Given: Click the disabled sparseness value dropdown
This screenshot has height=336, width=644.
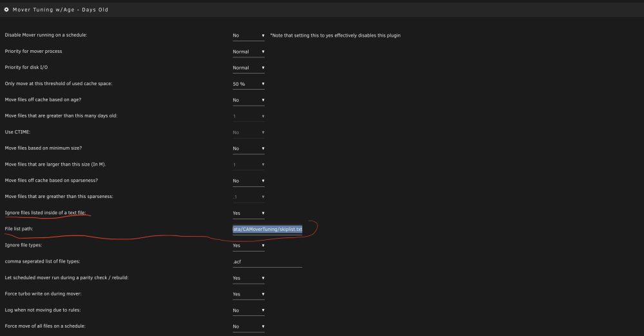Looking at the screenshot, I should tap(249, 197).
